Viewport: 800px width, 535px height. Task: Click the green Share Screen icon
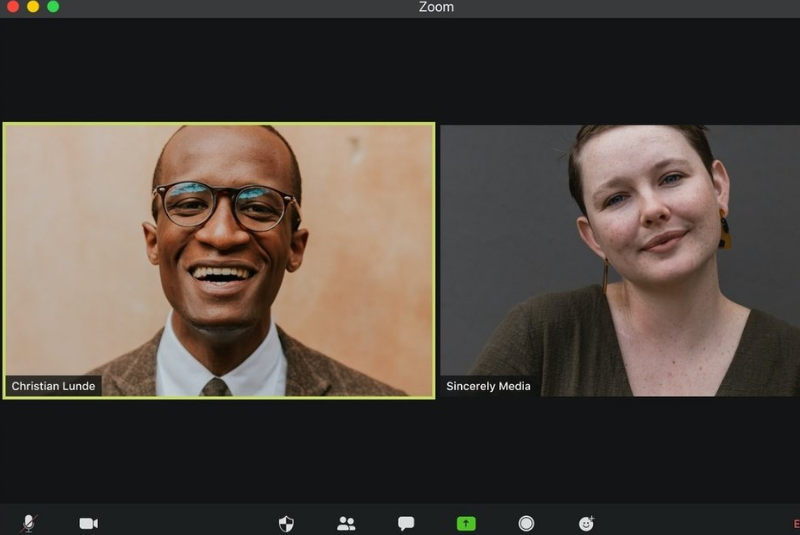(466, 523)
